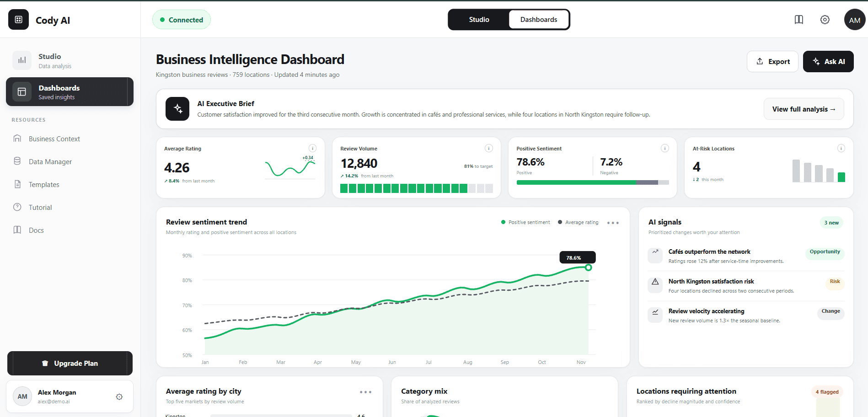Show info for At-Risk Locations card
868x417 pixels.
841,148
